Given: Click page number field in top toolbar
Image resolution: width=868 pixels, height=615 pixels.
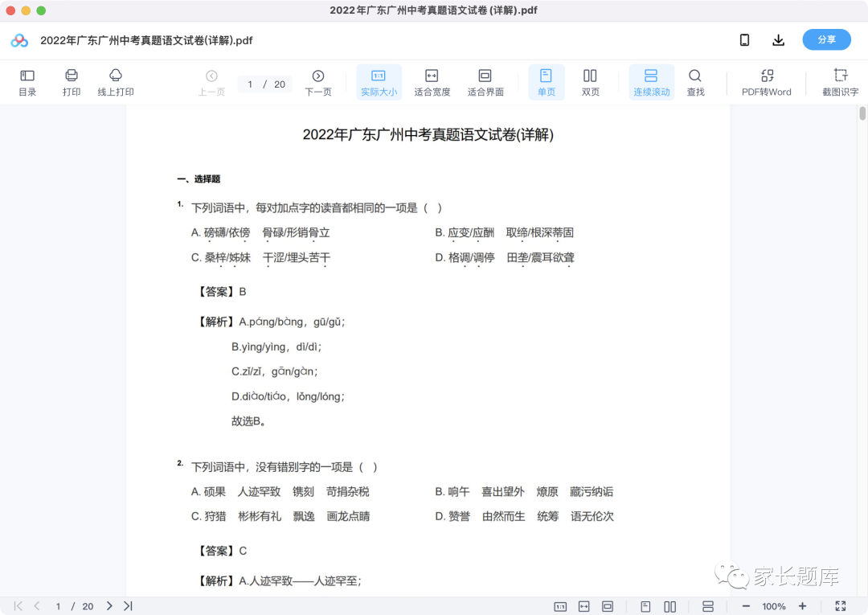Looking at the screenshot, I should click(250, 84).
